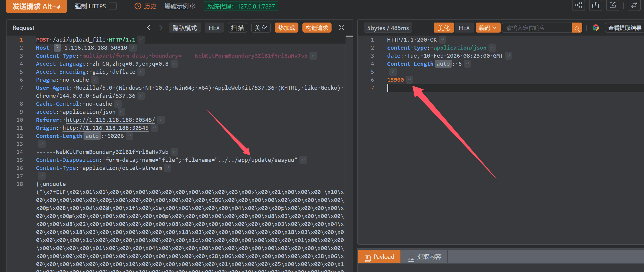Viewport: 644px width, 272px height.
Task: Click the orange response search icon
Action: [577, 28]
